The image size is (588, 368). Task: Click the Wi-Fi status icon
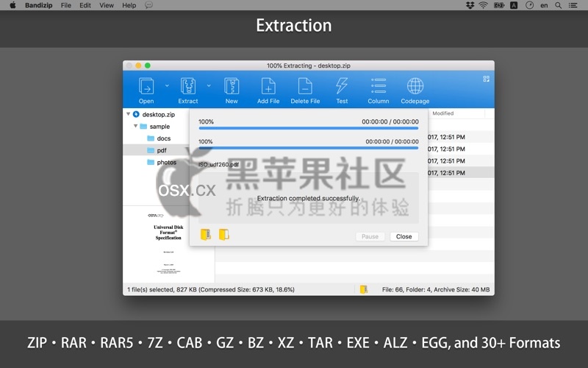click(484, 5)
